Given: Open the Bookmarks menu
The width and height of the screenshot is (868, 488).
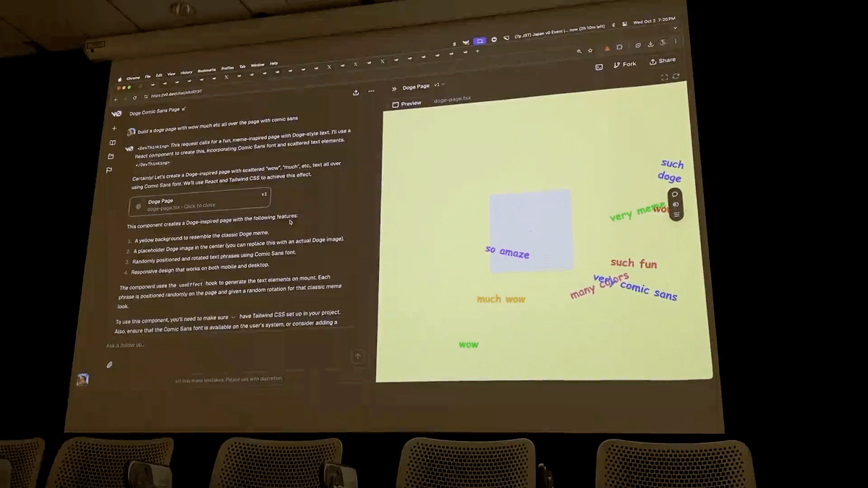Looking at the screenshot, I should 207,70.
